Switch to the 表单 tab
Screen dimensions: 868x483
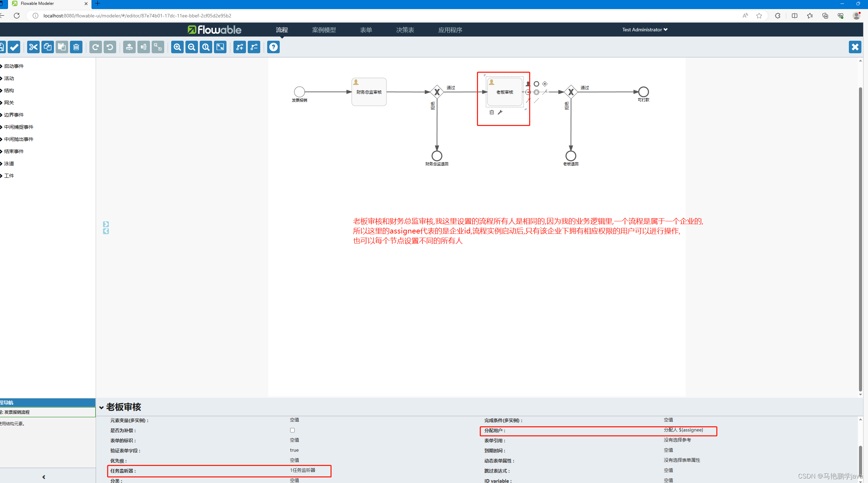pos(366,30)
